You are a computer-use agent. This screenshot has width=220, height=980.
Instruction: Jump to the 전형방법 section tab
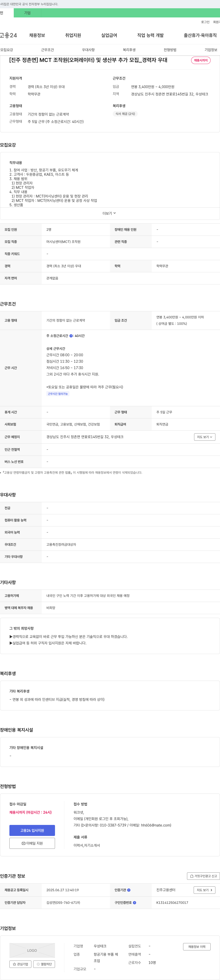(x=170, y=50)
